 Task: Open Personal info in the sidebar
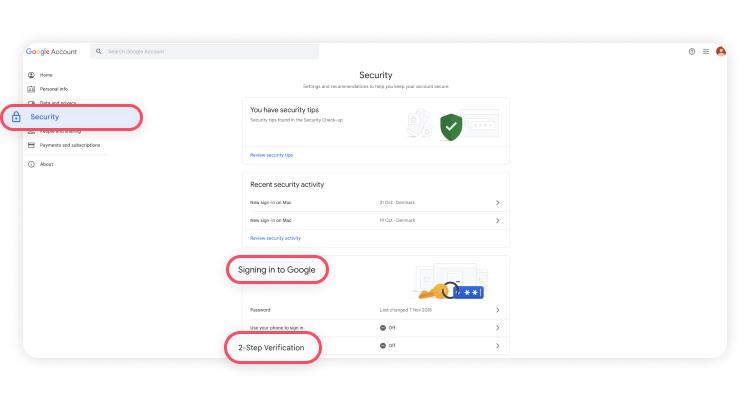(48, 89)
